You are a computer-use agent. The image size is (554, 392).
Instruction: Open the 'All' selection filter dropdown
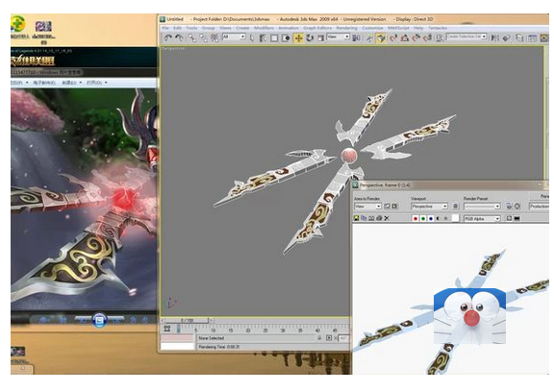tap(234, 37)
